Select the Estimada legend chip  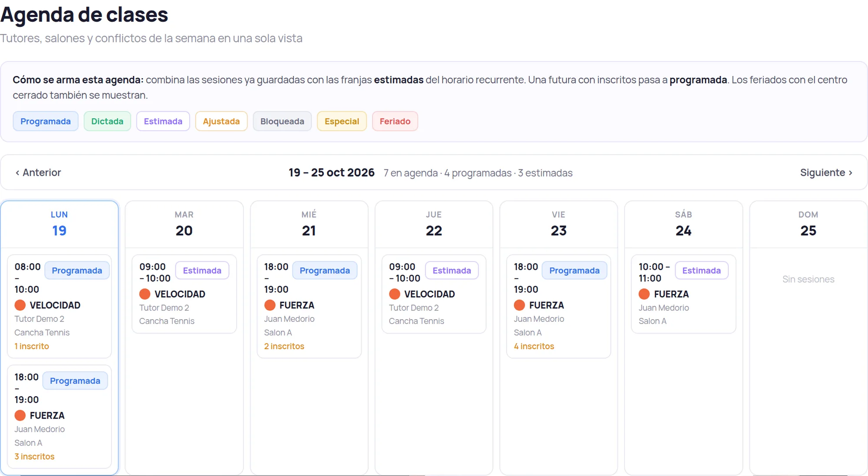(163, 121)
